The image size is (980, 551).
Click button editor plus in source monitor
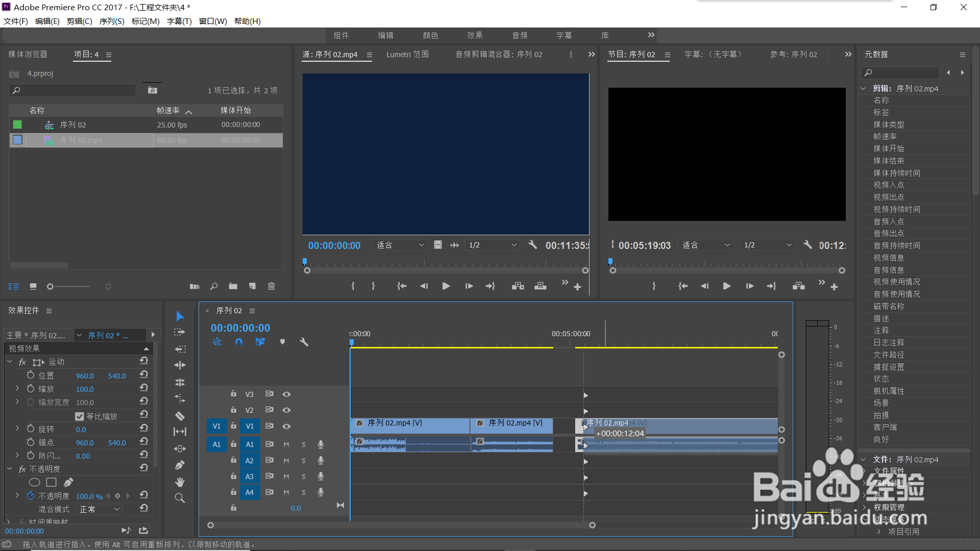pyautogui.click(x=577, y=287)
